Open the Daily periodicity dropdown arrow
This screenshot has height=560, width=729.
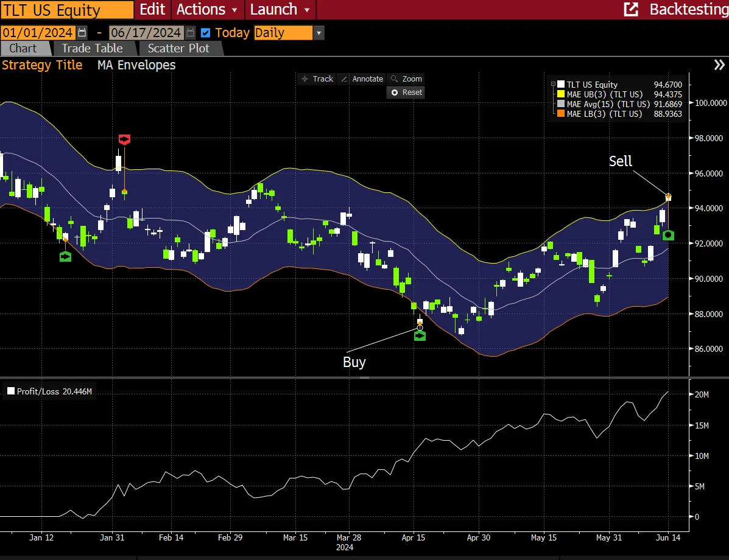pos(319,33)
